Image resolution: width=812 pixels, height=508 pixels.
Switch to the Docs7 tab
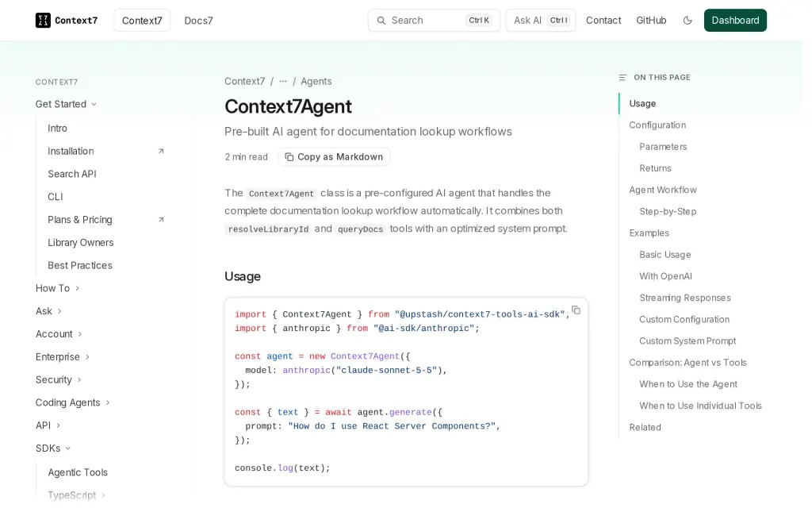[x=199, y=21]
